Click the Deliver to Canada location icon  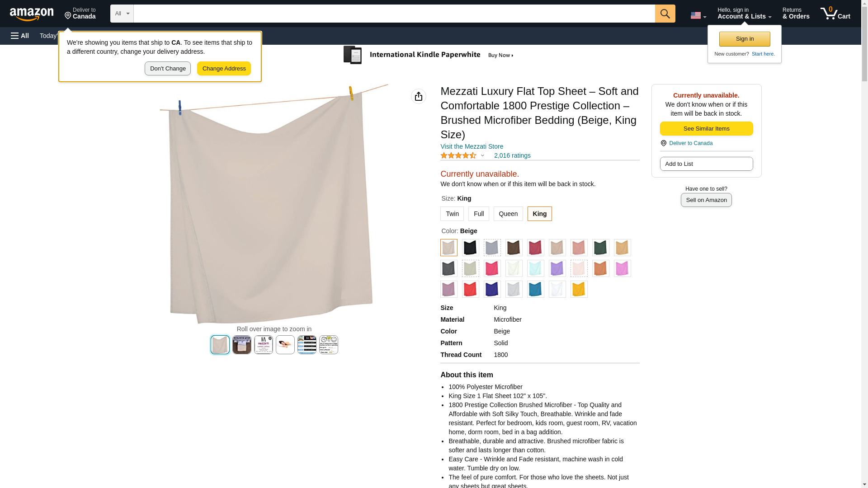(663, 143)
